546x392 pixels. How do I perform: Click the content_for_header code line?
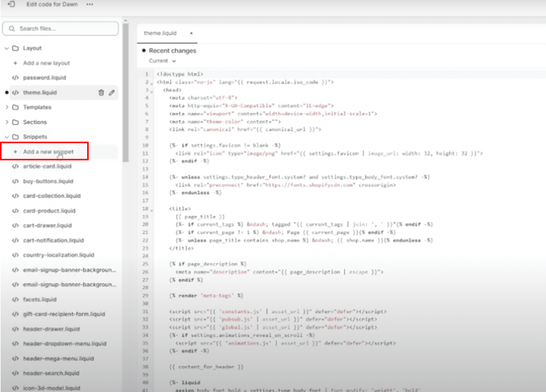click(x=206, y=367)
